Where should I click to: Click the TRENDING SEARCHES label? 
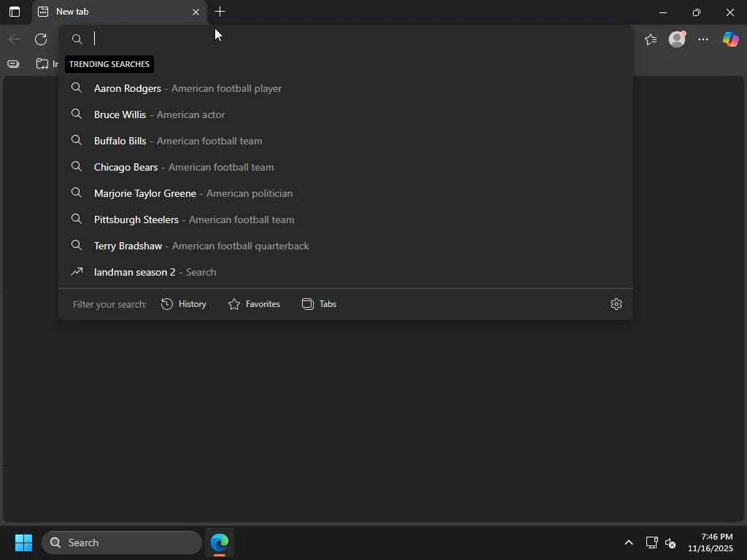tap(109, 64)
